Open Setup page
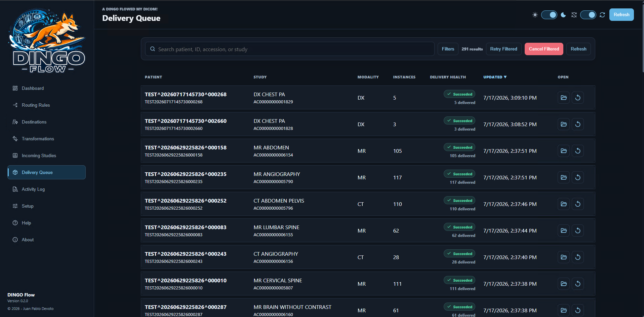644x317 pixels. [46, 206]
